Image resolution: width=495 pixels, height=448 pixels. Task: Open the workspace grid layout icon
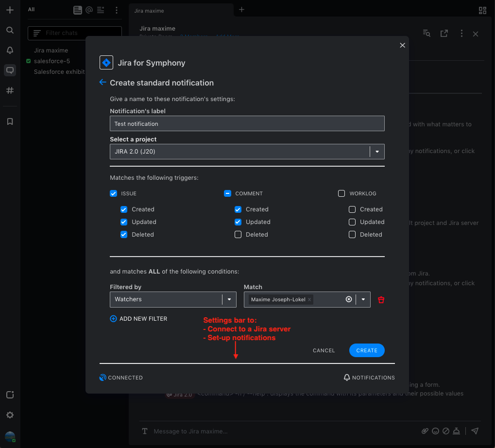click(482, 10)
